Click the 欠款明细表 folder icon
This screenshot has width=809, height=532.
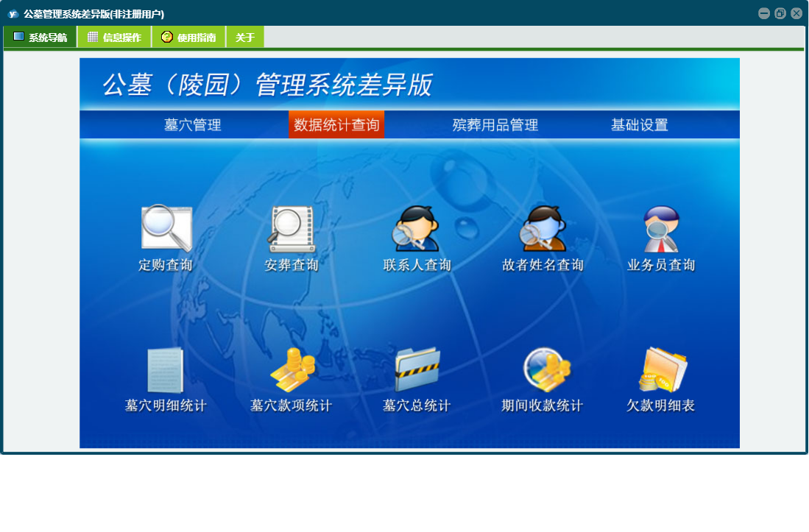click(x=661, y=370)
